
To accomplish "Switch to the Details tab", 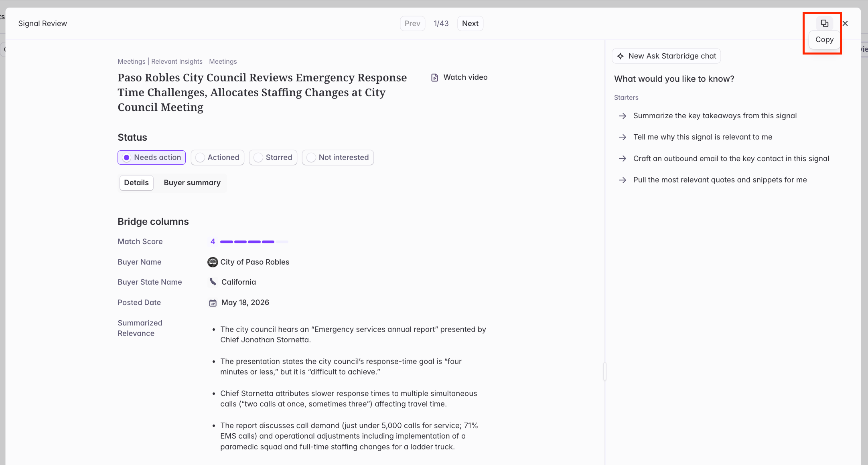I will click(136, 183).
